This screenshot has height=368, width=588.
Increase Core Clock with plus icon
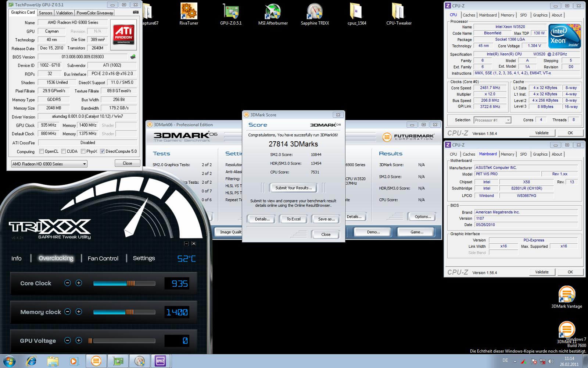point(79,283)
